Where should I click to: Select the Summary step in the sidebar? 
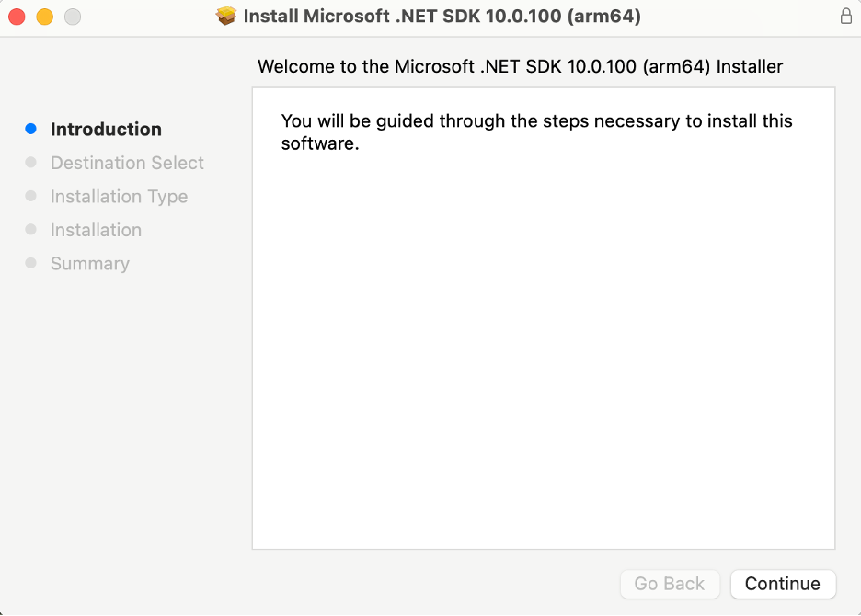pos(89,264)
